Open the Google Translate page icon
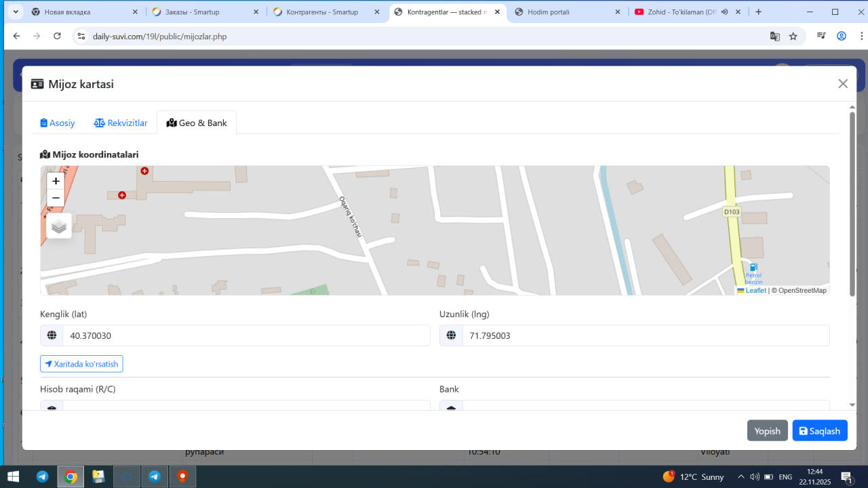Image resolution: width=868 pixels, height=488 pixels. tap(775, 36)
